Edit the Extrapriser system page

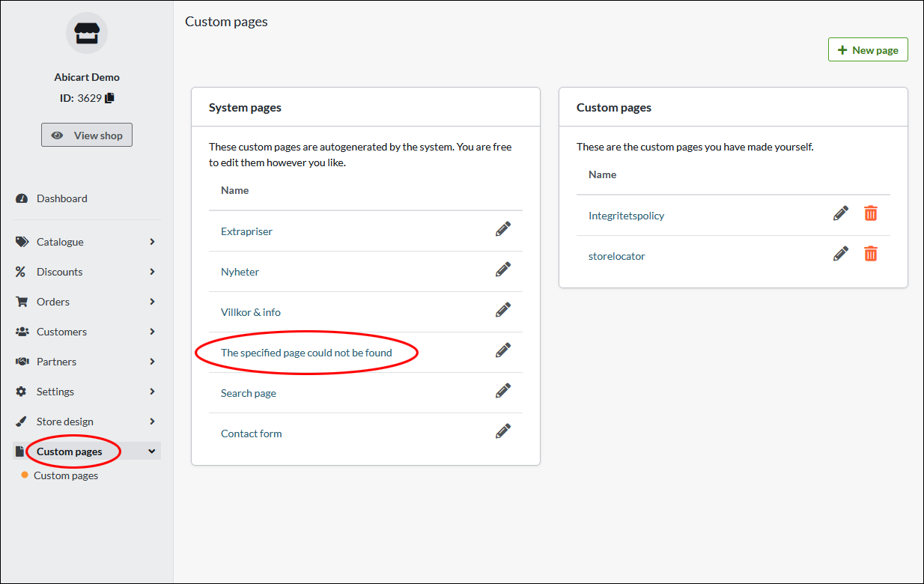click(503, 229)
